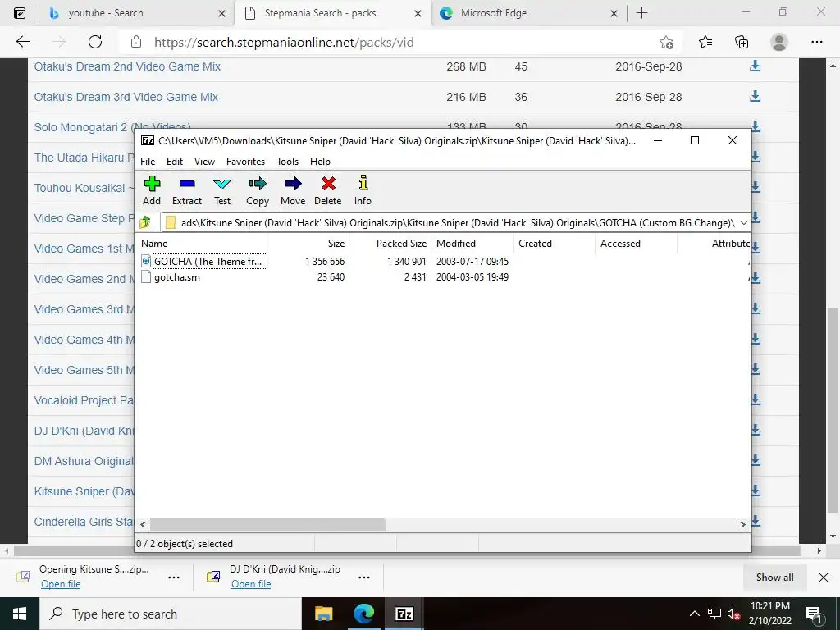Sort by the Packed Size column
840x630 pixels.
tap(390, 243)
